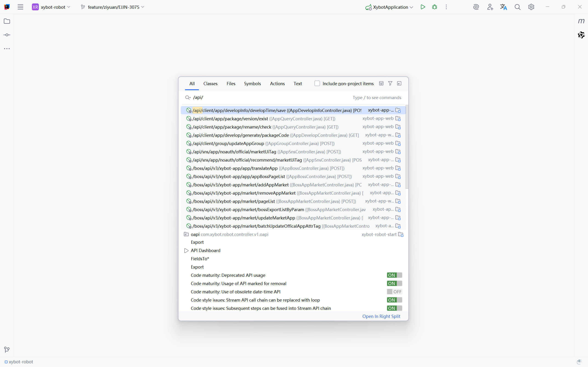Click the Debug bug icon

[435, 7]
